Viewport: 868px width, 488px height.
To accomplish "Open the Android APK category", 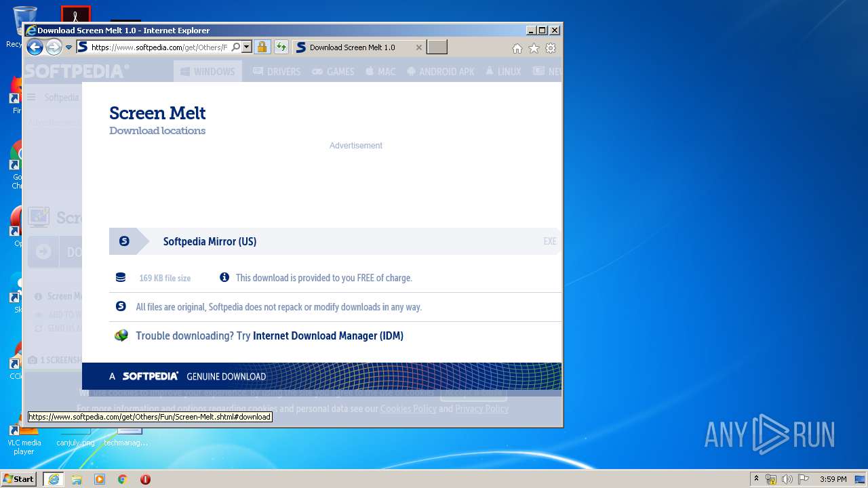I will [441, 71].
